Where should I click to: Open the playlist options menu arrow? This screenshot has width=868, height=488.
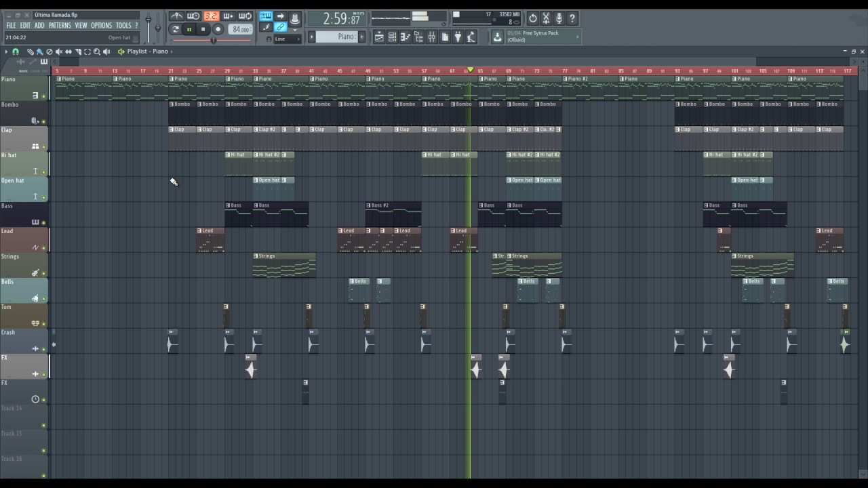pos(6,52)
